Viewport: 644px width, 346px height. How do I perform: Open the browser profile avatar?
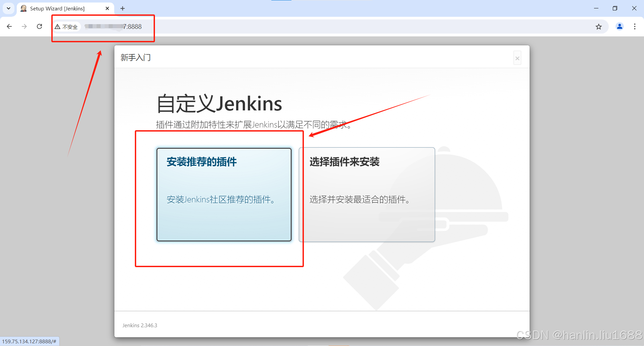click(x=620, y=27)
